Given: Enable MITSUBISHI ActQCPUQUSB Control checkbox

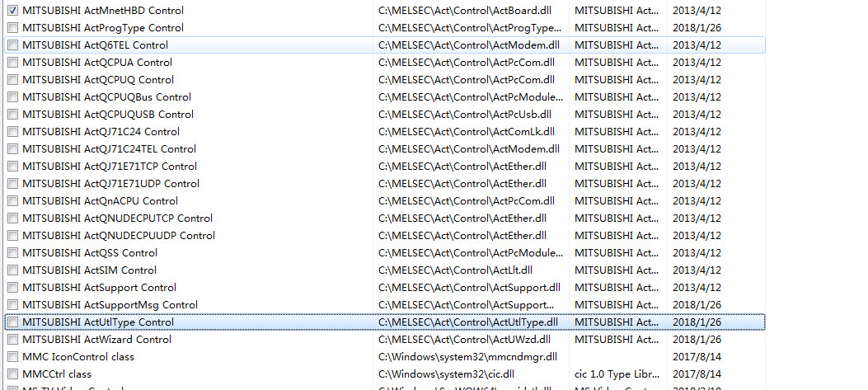Looking at the screenshot, I should pyautogui.click(x=12, y=115).
